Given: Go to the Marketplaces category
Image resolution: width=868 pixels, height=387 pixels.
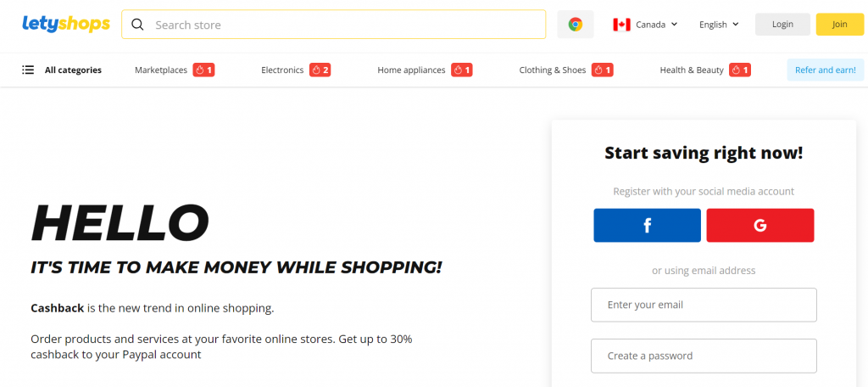Looking at the screenshot, I should pos(161,70).
